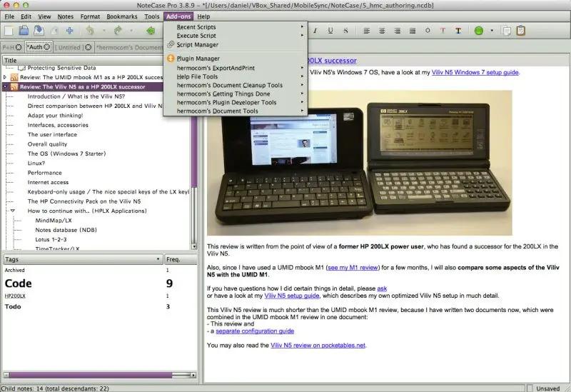Click the blue plus Add Note icon
The width and height of the screenshot is (571, 392).
(x=69, y=31)
